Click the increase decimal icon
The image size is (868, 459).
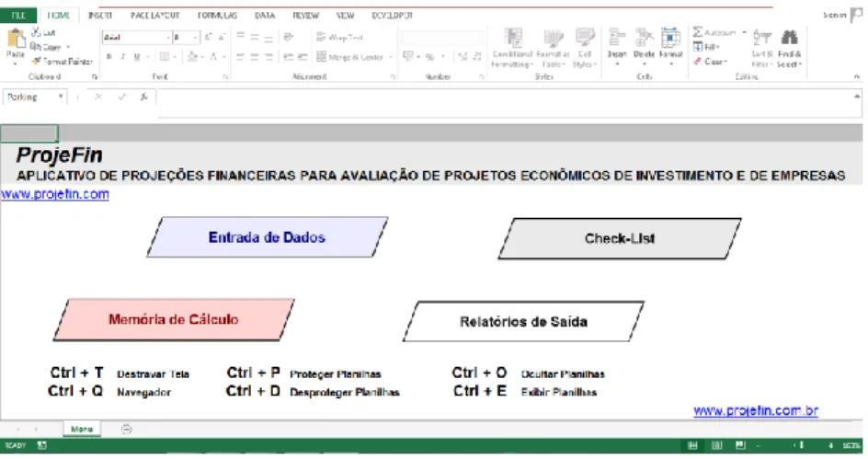463,56
